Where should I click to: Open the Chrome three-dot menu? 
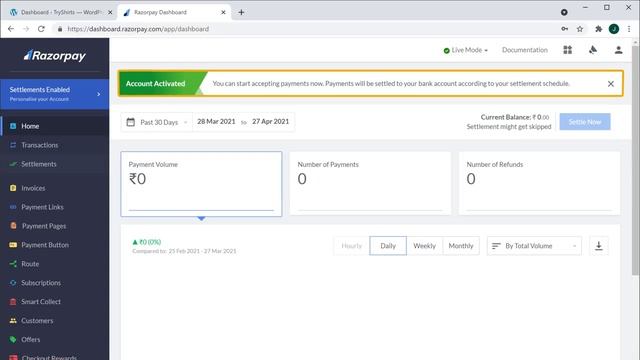[x=629, y=29]
